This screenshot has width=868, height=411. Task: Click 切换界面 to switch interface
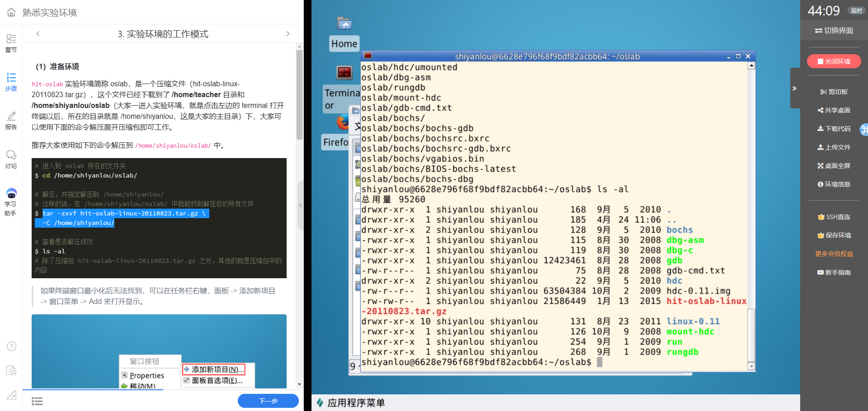[x=834, y=31]
